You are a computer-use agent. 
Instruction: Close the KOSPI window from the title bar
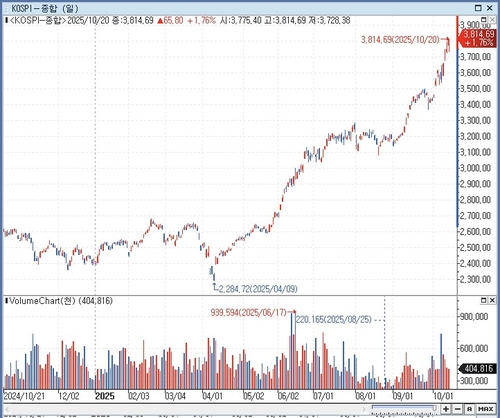pyautogui.click(x=490, y=8)
